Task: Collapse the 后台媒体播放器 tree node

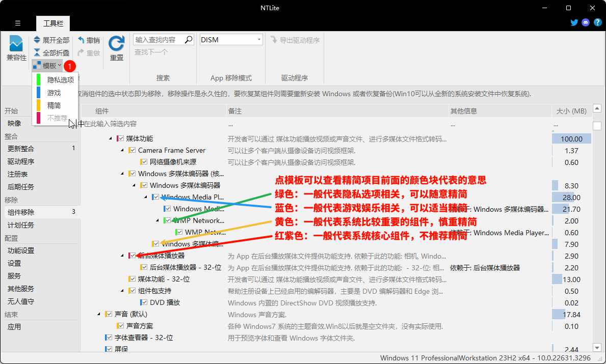Action: [x=122, y=256]
